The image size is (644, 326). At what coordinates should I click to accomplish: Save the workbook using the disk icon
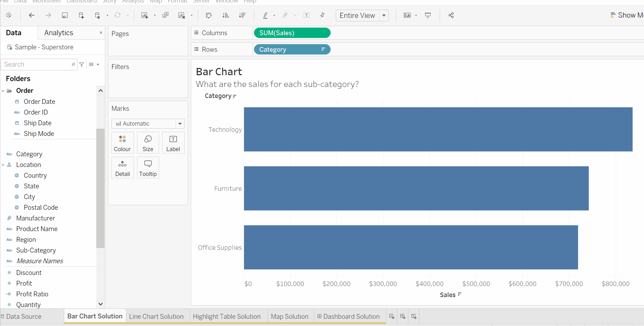[x=65, y=15]
